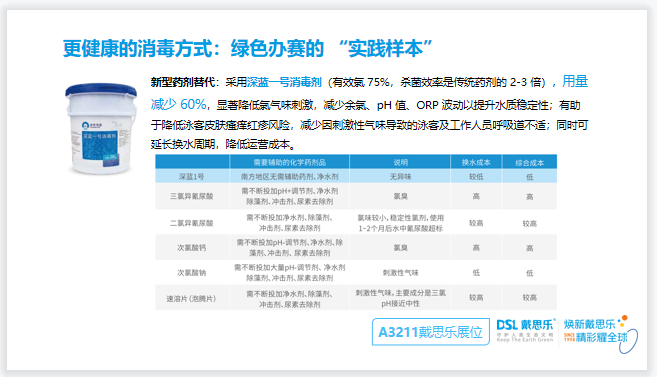Click the 换水成本 value 较高 for 速溶片

[x=476, y=297]
